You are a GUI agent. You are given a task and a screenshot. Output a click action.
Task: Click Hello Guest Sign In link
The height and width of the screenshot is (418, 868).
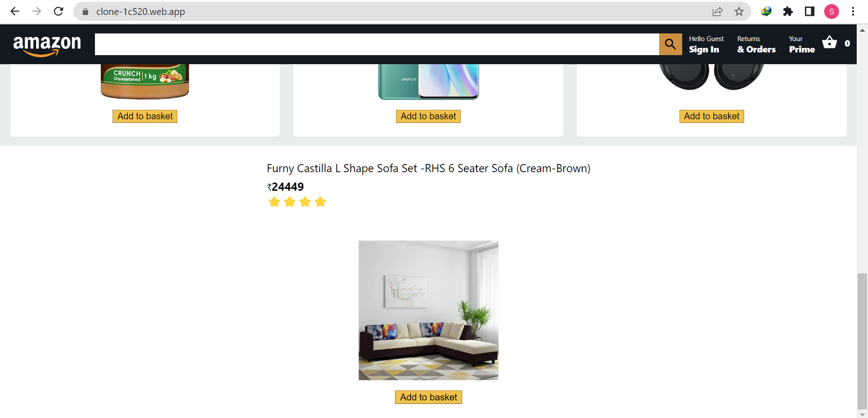706,44
